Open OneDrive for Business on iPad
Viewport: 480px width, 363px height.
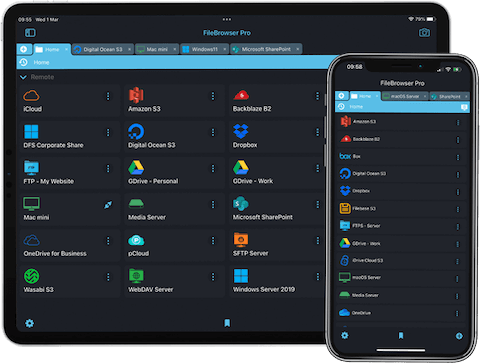click(70, 245)
